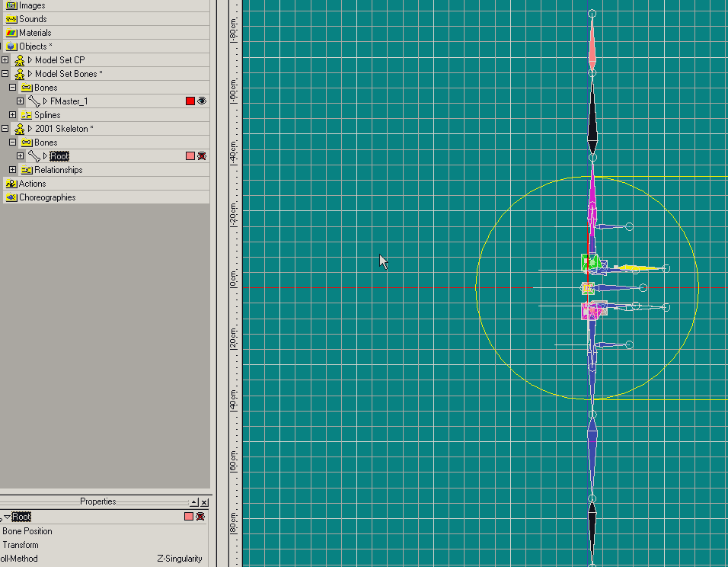Close the Properties panel
This screenshot has height=567, width=728.
pyautogui.click(x=205, y=502)
